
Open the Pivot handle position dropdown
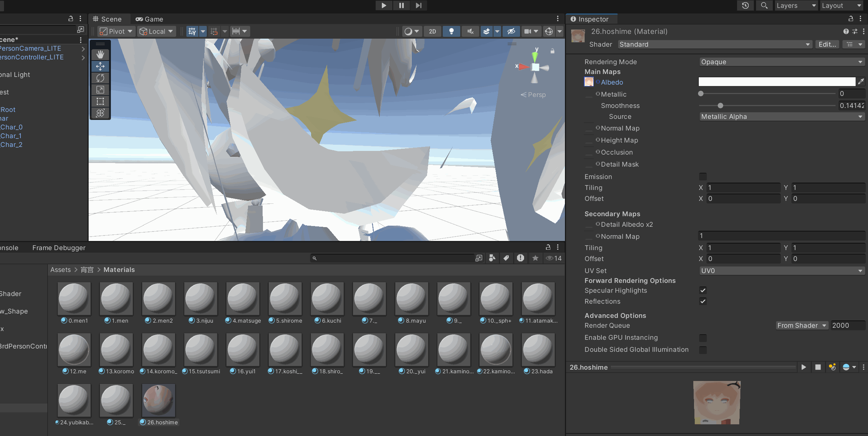point(116,31)
